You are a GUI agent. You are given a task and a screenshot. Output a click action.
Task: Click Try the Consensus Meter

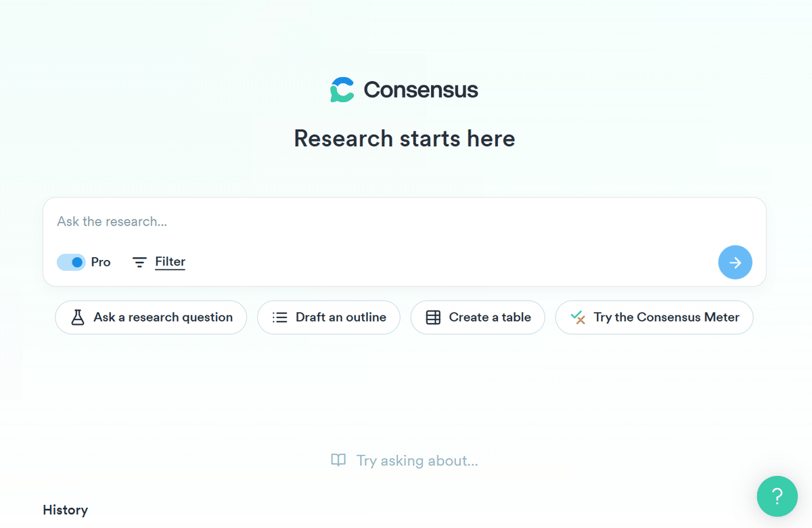coord(654,317)
